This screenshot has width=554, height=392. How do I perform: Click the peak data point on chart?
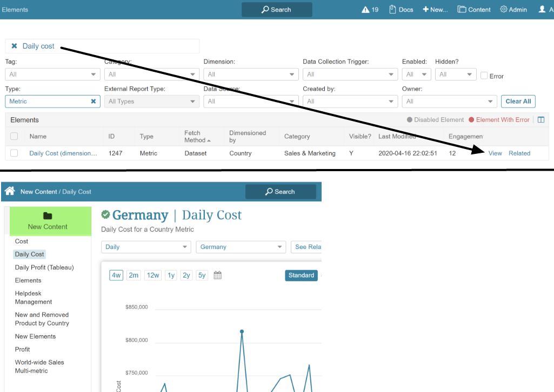242,332
